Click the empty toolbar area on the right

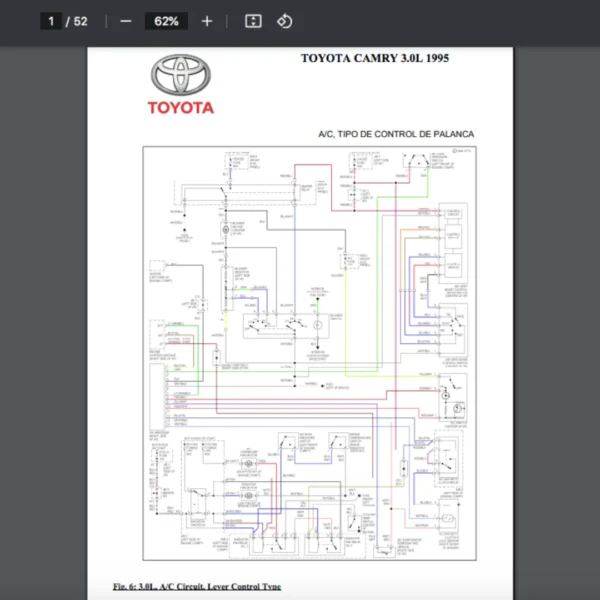(x=450, y=21)
